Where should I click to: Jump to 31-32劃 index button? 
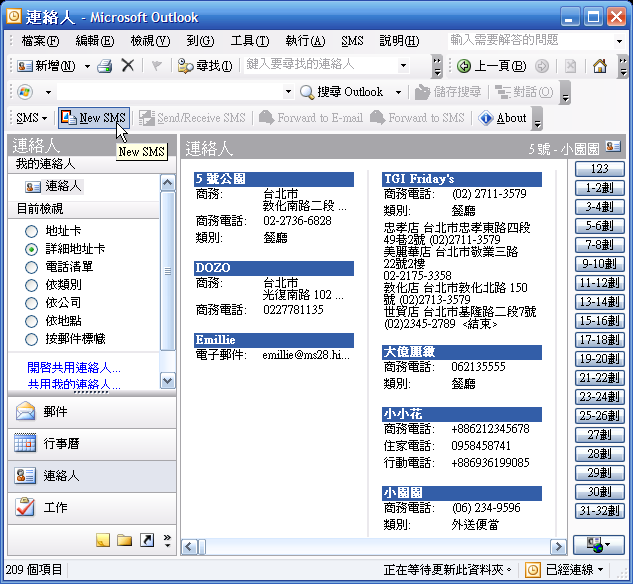click(599, 511)
